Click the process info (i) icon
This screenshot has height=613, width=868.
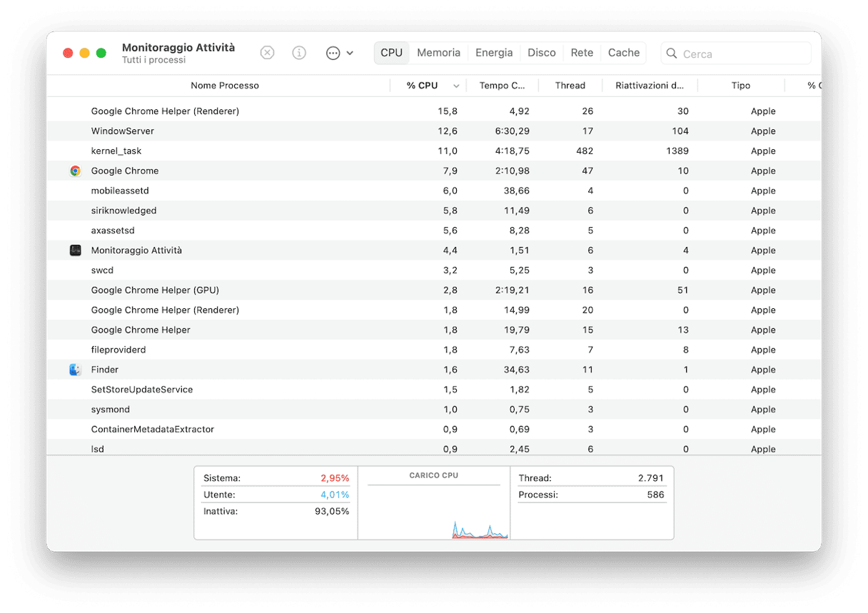click(x=299, y=53)
